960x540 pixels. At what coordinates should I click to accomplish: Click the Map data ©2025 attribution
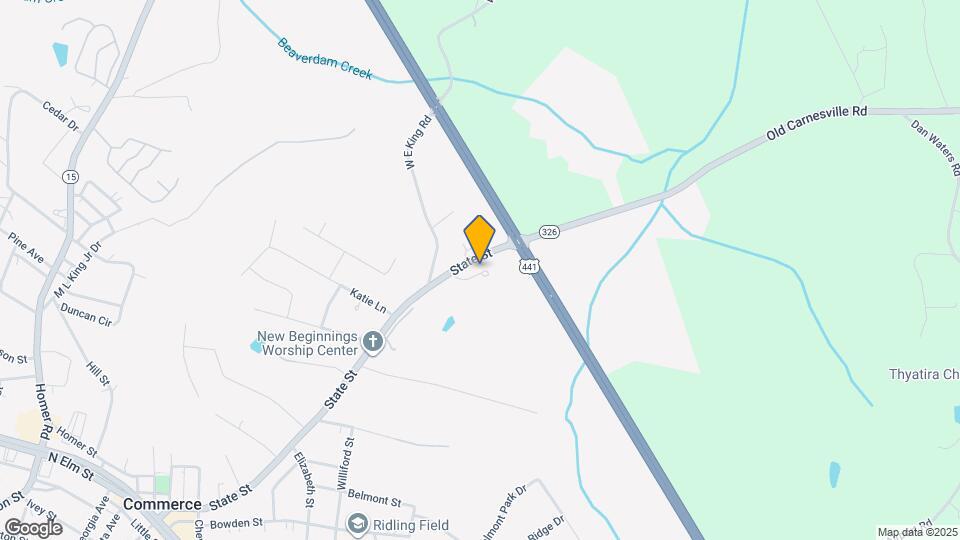tap(918, 533)
